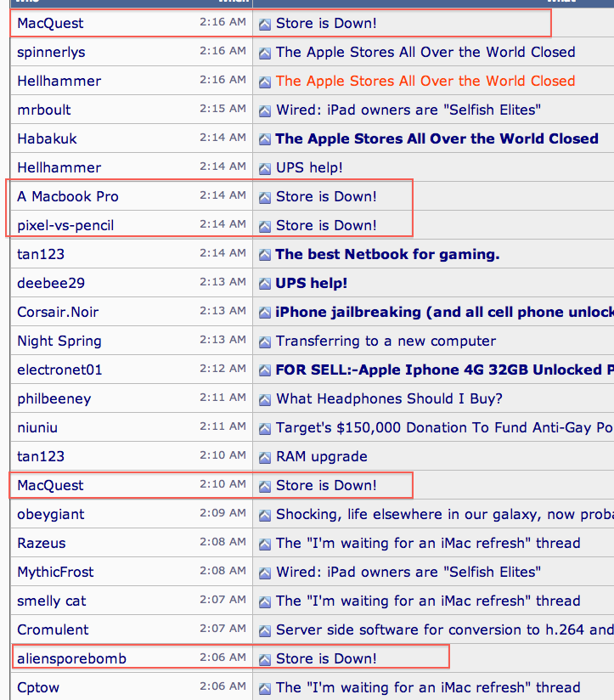
Task: Open MythicFrost user profile link
Action: pos(55,573)
